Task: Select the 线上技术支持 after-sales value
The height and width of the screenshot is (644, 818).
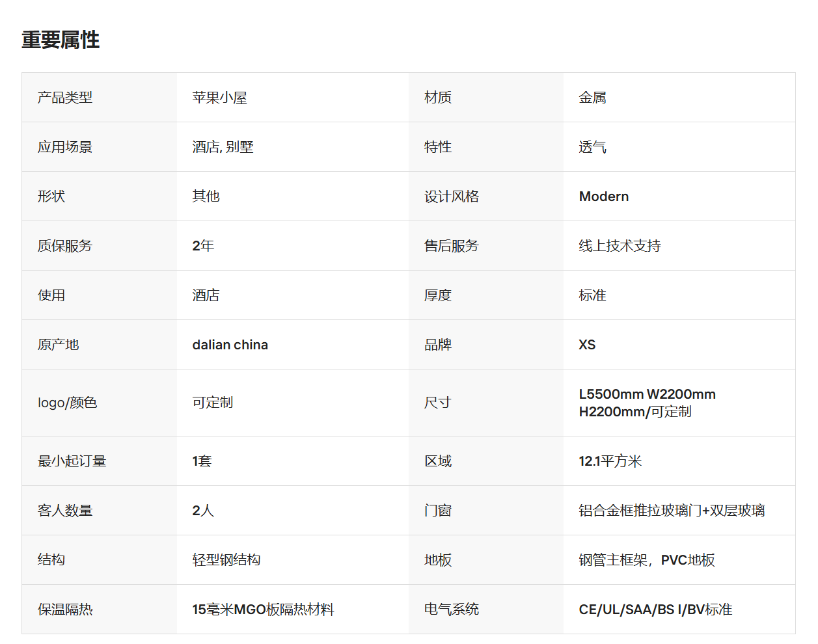Action: (620, 246)
